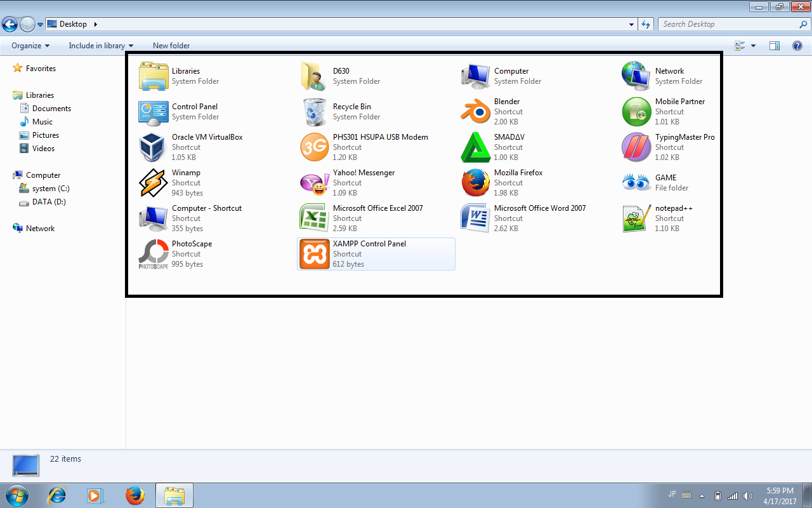Expand the address bar previous locations dropdown

pyautogui.click(x=631, y=24)
